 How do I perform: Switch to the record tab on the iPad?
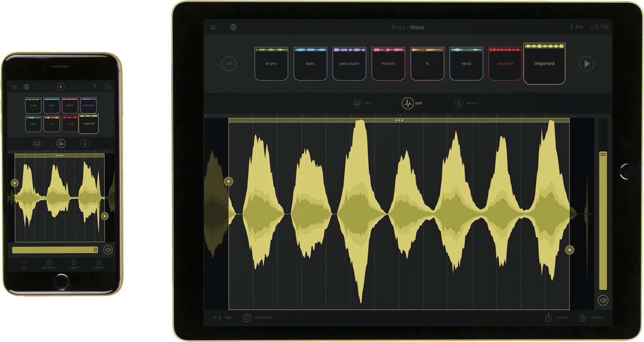point(459,103)
